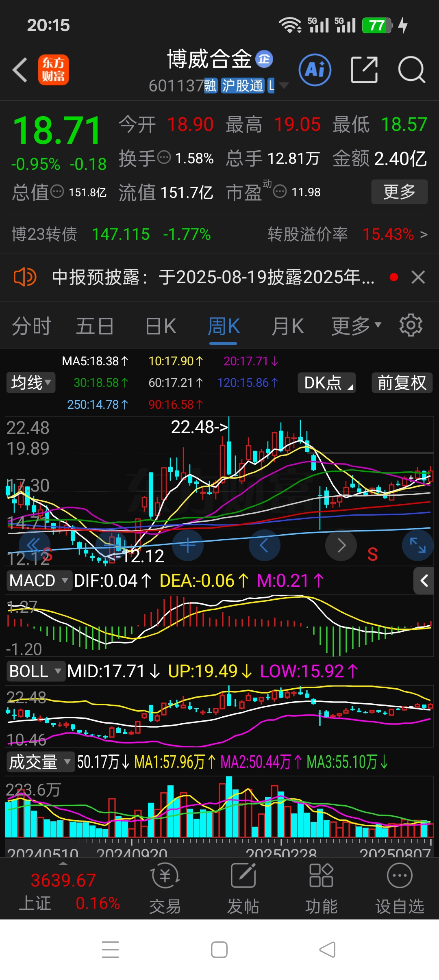Open the BOLL indicator dropdown
Screen dimensions: 439x980
36,671
